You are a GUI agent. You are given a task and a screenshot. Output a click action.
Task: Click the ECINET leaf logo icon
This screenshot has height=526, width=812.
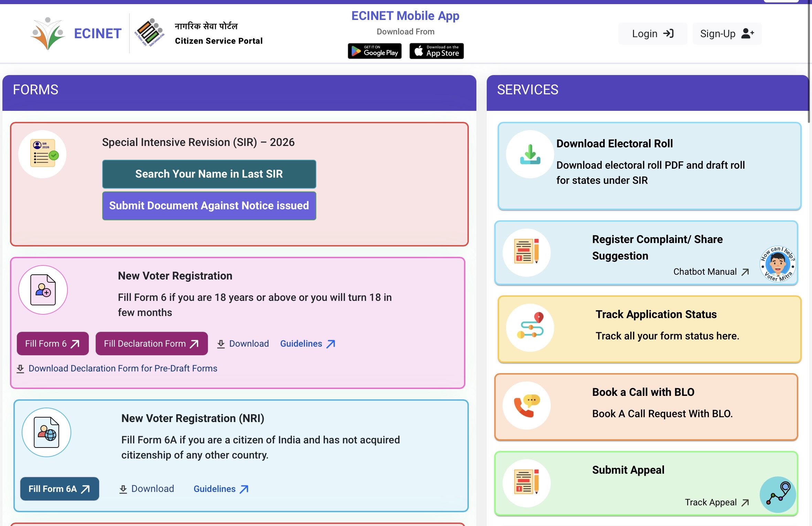pyautogui.click(x=48, y=33)
